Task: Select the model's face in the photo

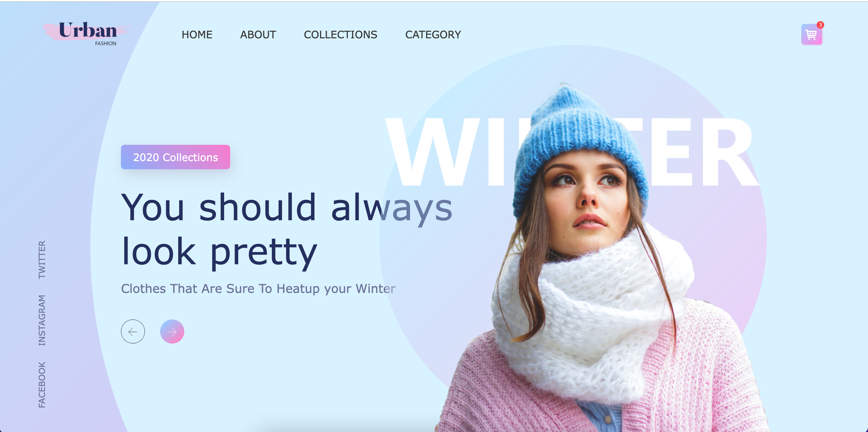Action: 586,195
